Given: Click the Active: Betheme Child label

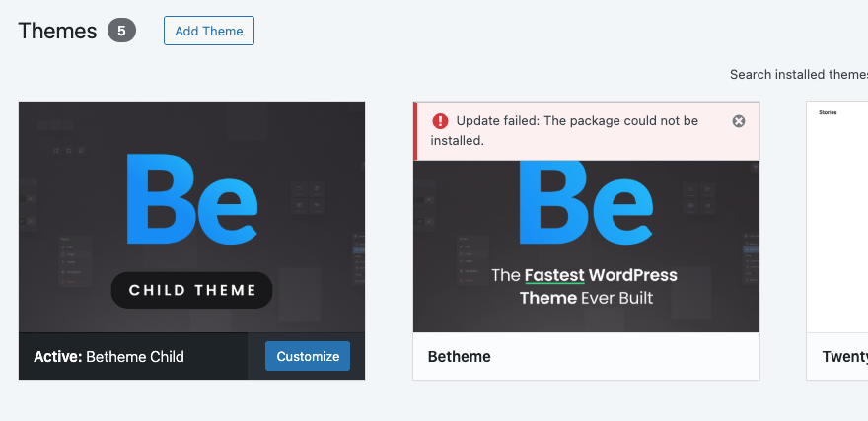Looking at the screenshot, I should 108,356.
